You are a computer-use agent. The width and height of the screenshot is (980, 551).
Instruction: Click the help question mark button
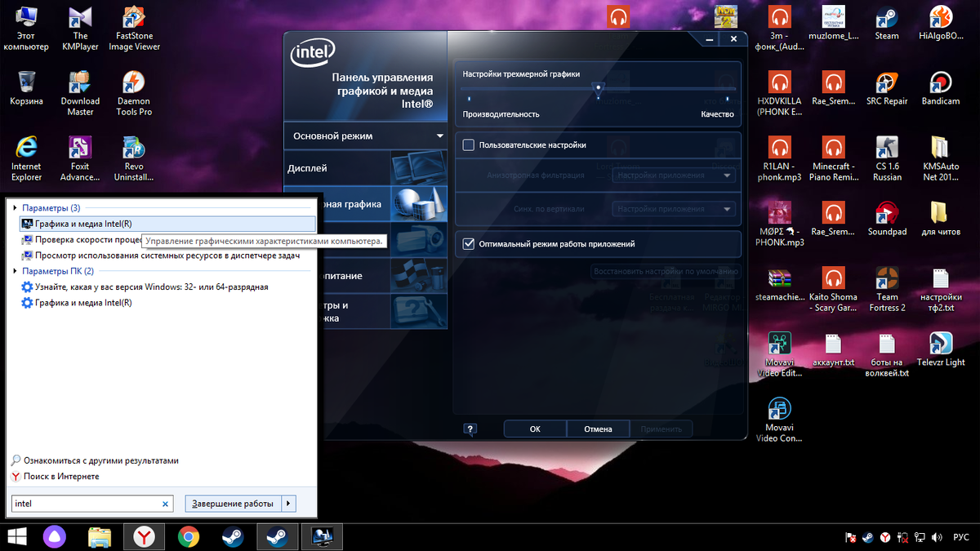tap(470, 429)
